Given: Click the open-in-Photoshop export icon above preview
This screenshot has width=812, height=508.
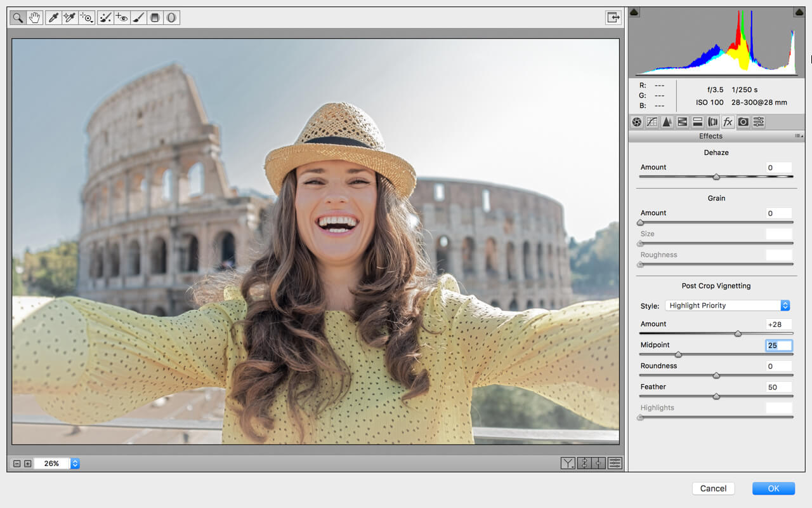Looking at the screenshot, I should click(x=613, y=18).
